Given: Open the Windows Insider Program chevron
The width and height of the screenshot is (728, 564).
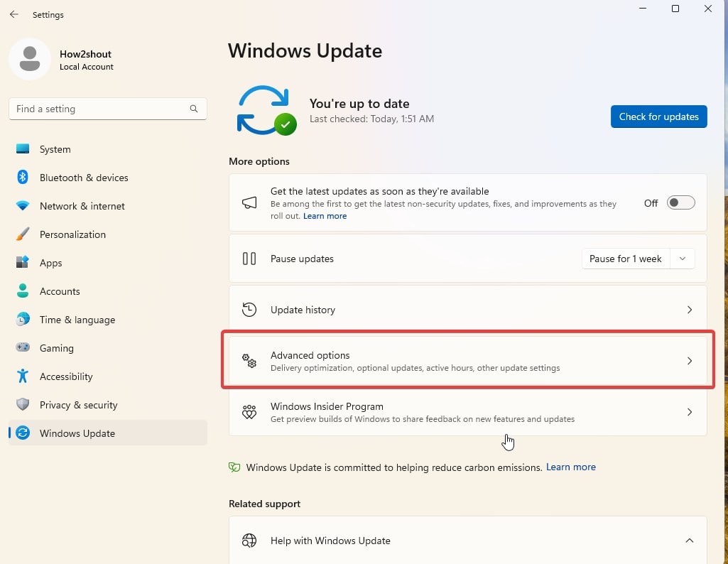Looking at the screenshot, I should [689, 412].
